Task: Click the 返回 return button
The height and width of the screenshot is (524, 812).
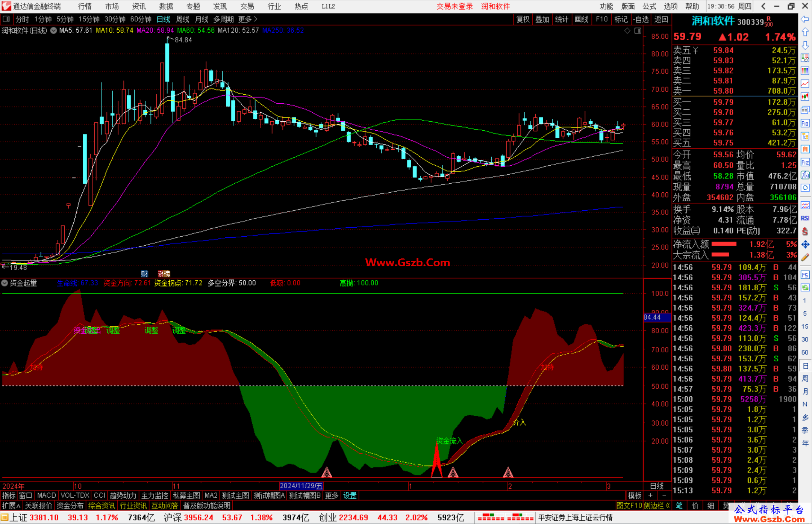Action: point(661,19)
